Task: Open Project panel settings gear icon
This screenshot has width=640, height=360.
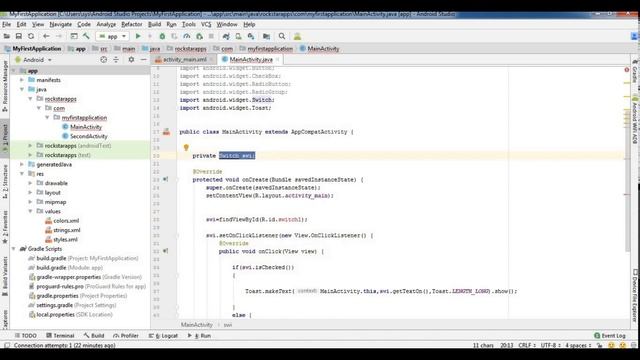Action: [131, 60]
